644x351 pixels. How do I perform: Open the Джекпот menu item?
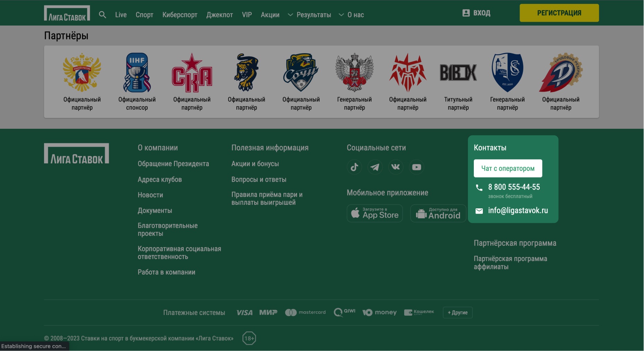pos(220,15)
